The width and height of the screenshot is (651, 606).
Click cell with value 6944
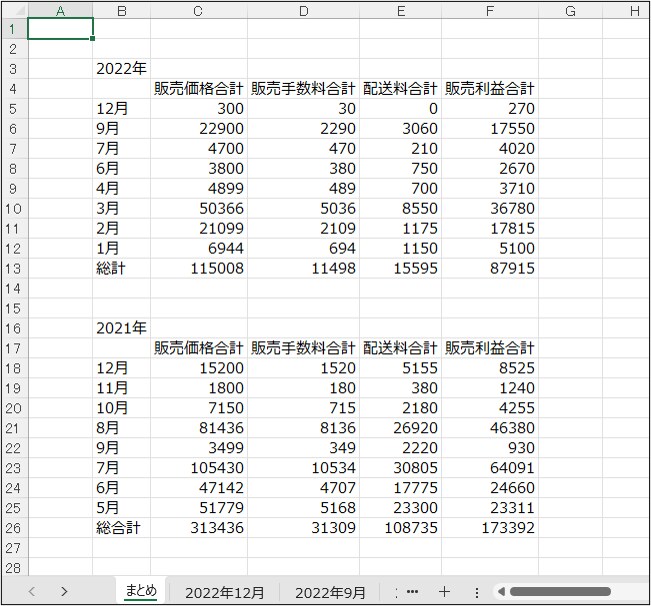point(198,248)
